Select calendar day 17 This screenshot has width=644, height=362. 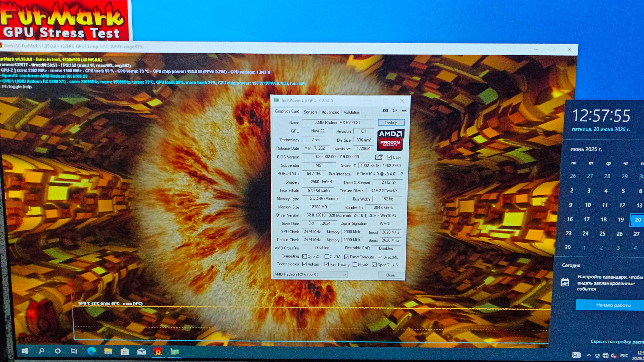click(x=587, y=219)
